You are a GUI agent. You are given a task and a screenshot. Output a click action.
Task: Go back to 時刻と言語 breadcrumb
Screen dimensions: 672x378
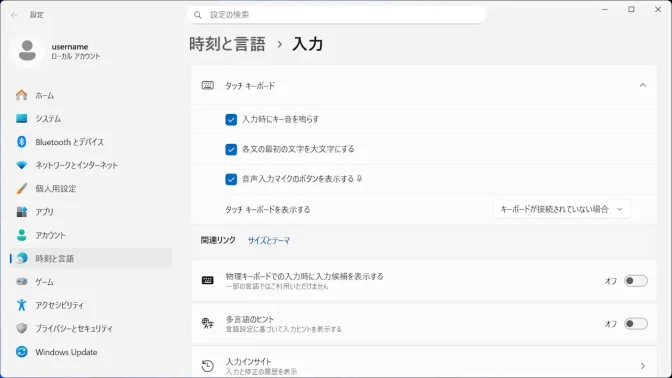pos(227,44)
